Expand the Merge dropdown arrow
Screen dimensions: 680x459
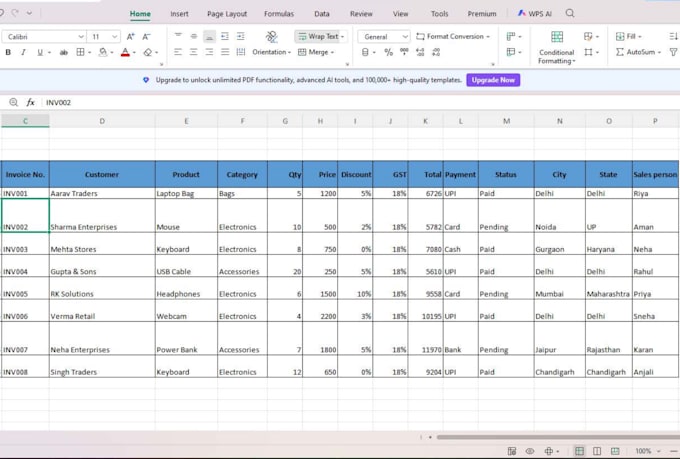click(333, 52)
